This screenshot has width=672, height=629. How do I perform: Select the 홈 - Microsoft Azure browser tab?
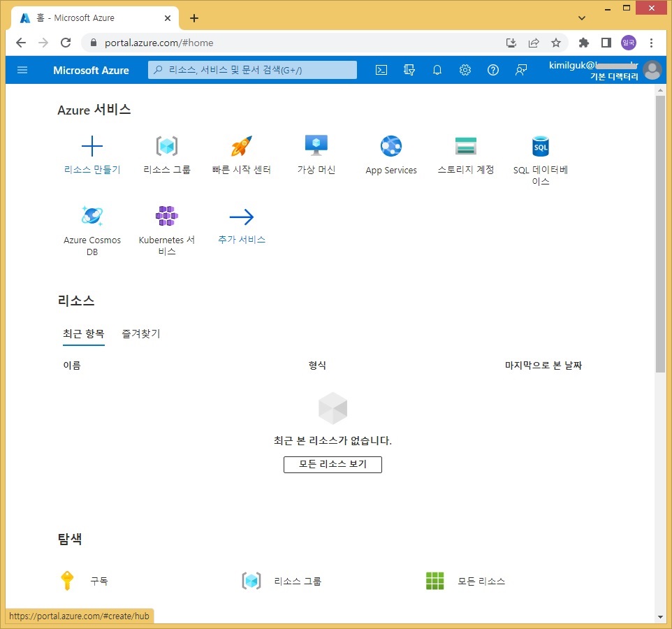(x=95, y=18)
